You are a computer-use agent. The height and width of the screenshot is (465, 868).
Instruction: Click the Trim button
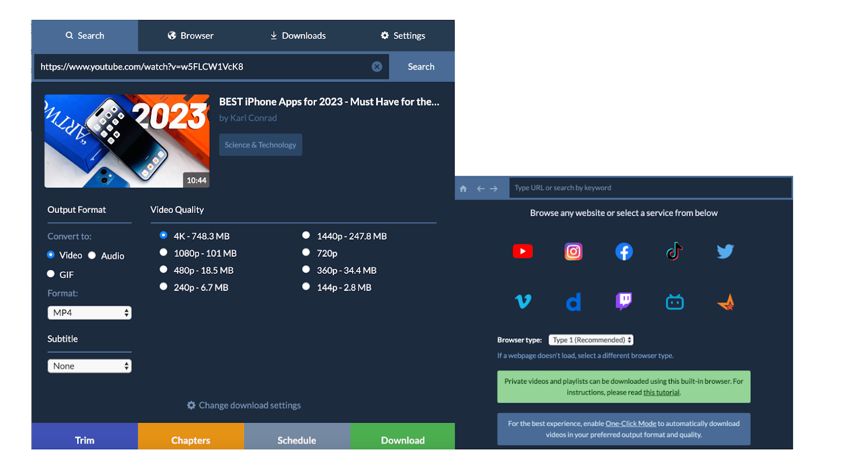85,437
